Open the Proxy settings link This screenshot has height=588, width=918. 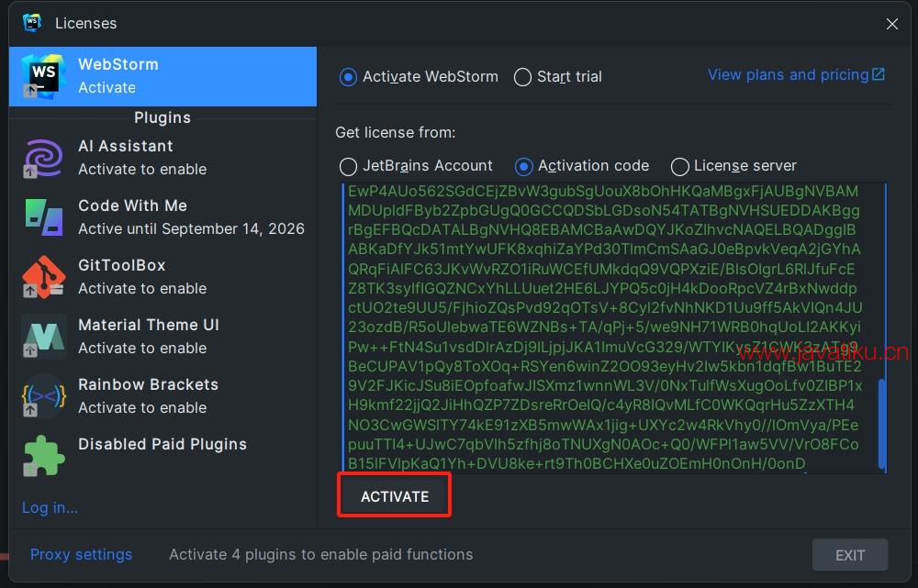pyautogui.click(x=81, y=554)
